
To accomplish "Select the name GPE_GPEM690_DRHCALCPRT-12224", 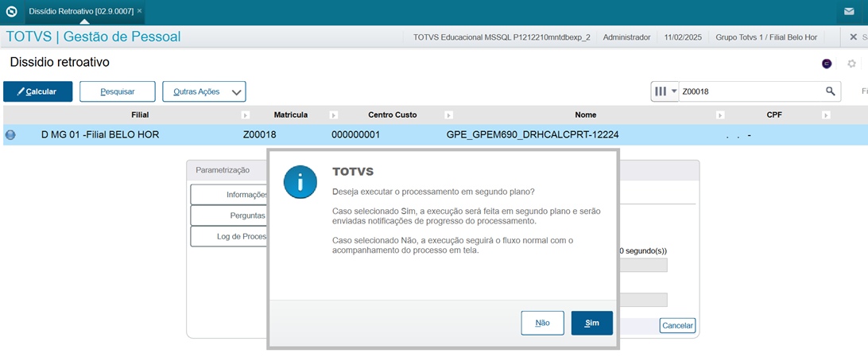I will click(532, 134).
